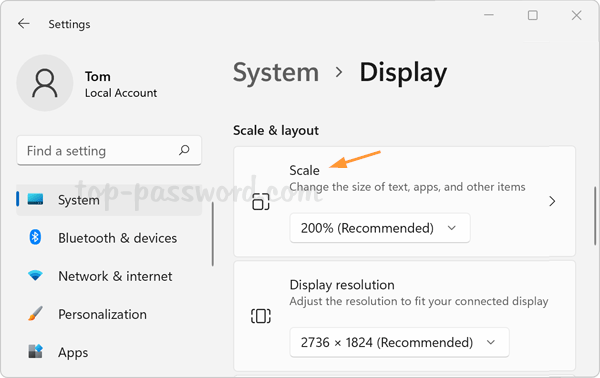Go to System breadcrumb link
This screenshot has width=600, height=378.
pos(276,72)
